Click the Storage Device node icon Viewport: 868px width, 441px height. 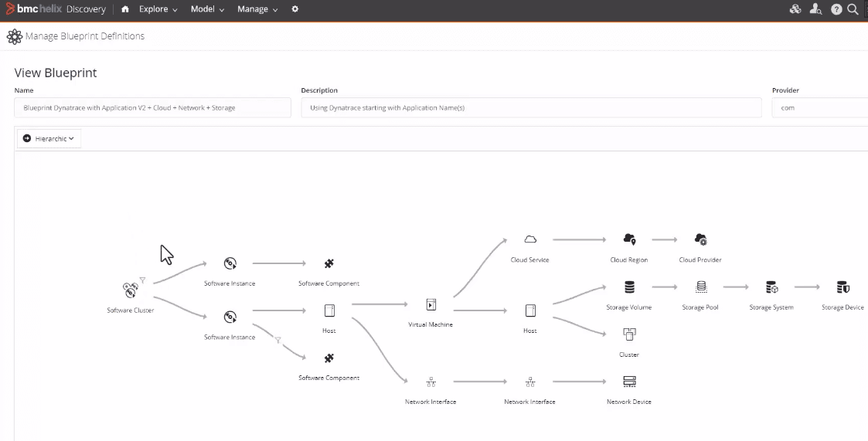click(842, 287)
